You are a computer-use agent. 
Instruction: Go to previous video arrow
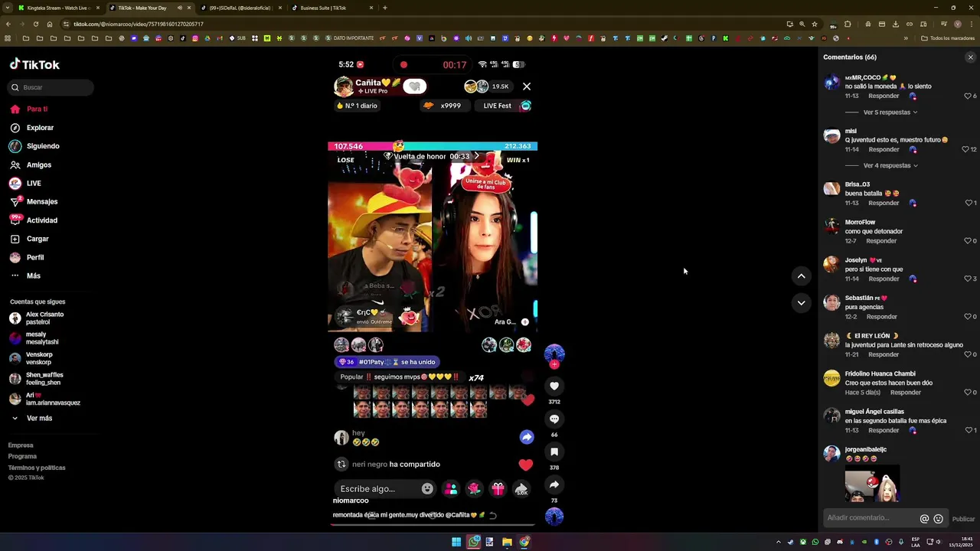point(801,276)
